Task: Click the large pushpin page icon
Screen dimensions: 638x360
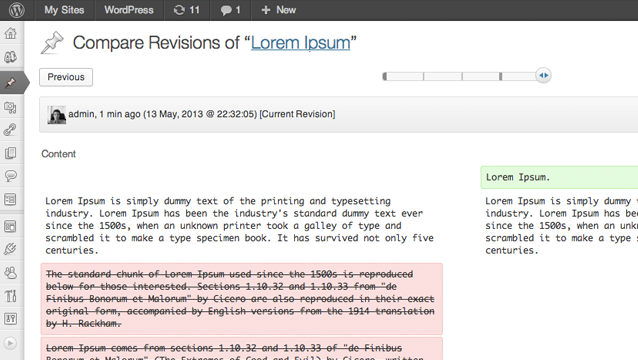Action: tap(52, 42)
